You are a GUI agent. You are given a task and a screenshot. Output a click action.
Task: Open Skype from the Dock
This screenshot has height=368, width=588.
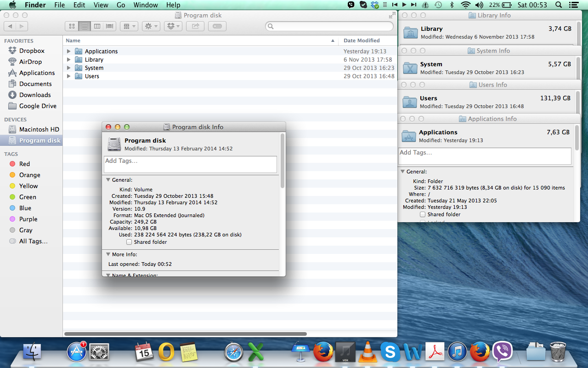(x=390, y=352)
